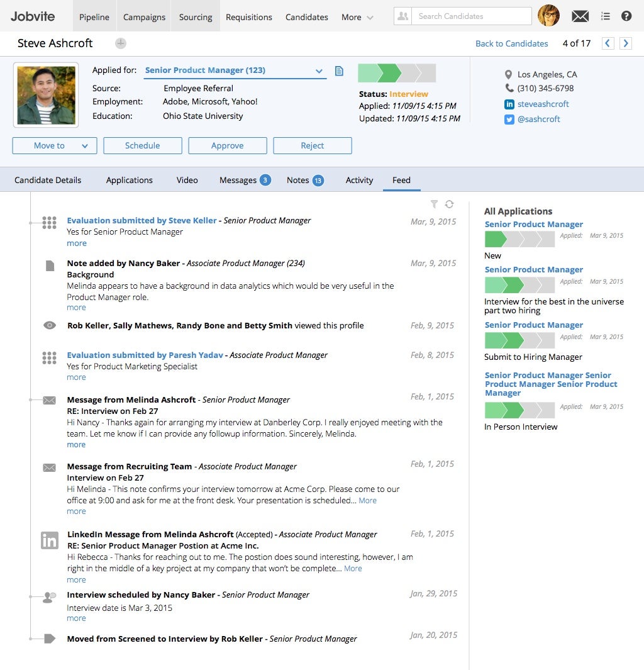Click the Approve button
644x670 pixels.
pos(228,146)
